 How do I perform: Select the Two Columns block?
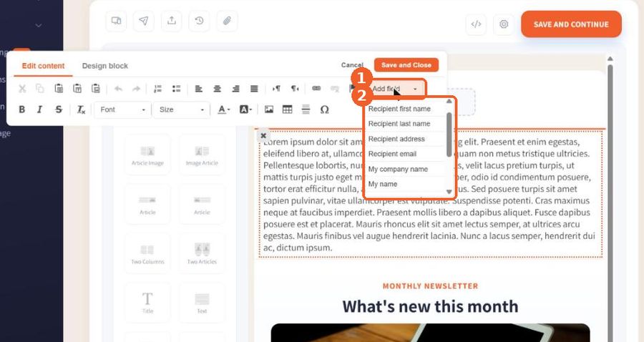pos(147,254)
